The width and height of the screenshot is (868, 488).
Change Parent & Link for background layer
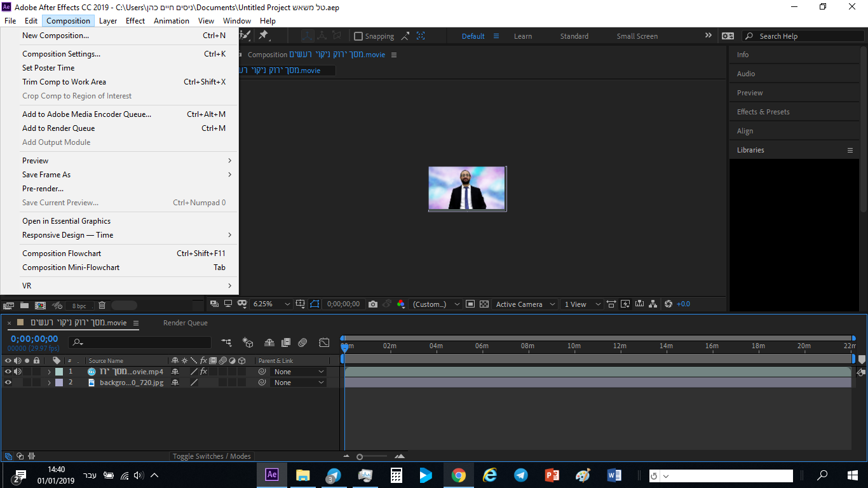(x=299, y=382)
